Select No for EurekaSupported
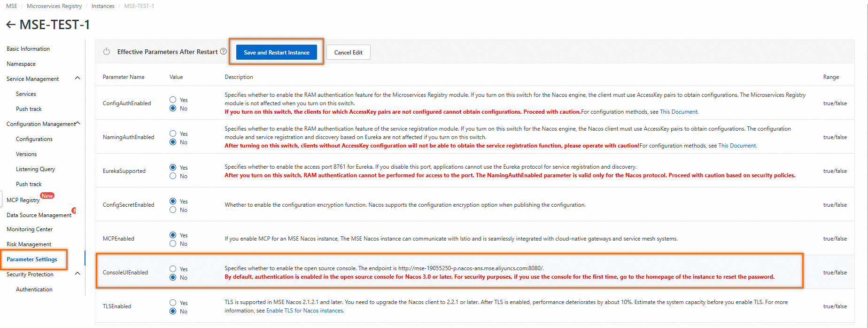Screen dimensions: 868x328 click(x=173, y=176)
